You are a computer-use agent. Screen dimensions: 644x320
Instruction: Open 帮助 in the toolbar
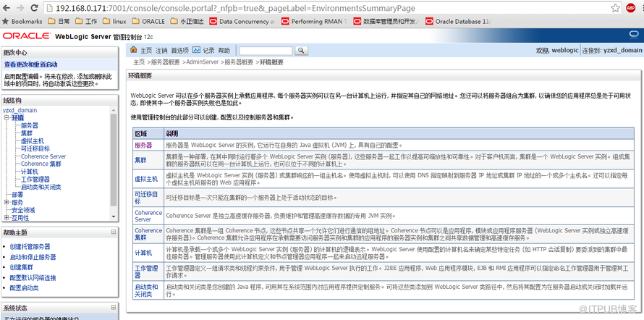pos(224,51)
